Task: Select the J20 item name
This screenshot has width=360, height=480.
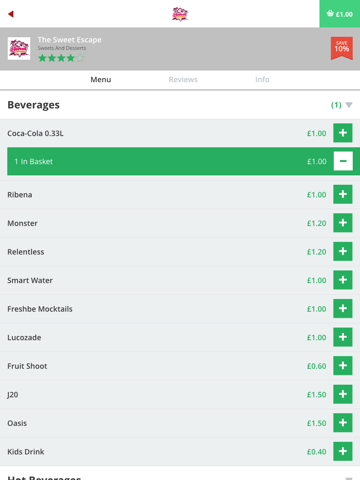Action: (13, 395)
